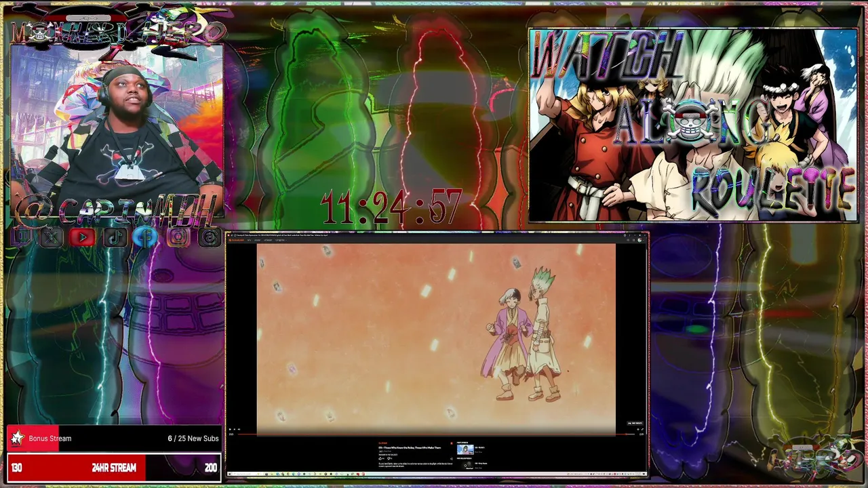Click the Crunchyroll search icon
The image size is (868, 488).
tap(628, 240)
